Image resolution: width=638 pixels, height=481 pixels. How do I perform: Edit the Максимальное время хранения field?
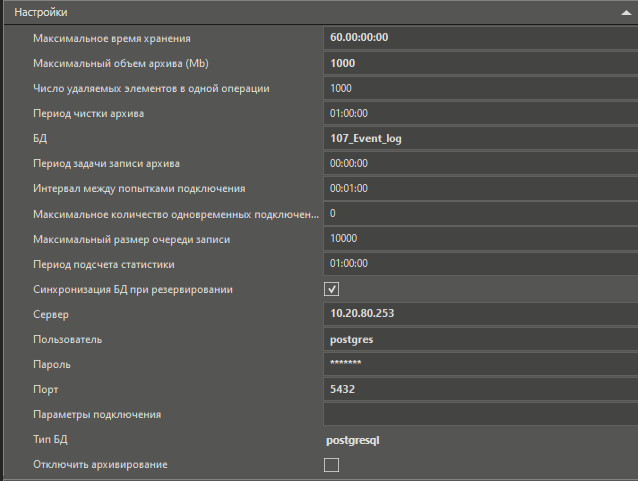481,38
